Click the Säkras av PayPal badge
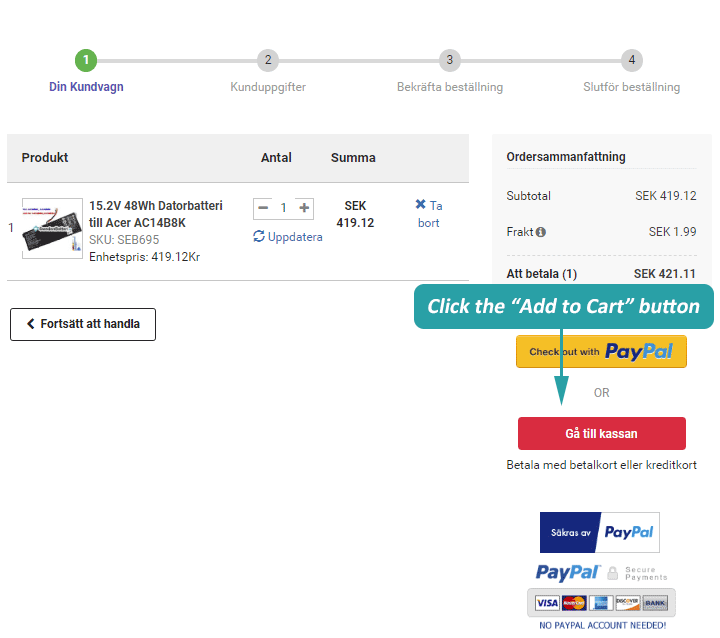Viewport: 720px width, 638px height. tap(599, 532)
